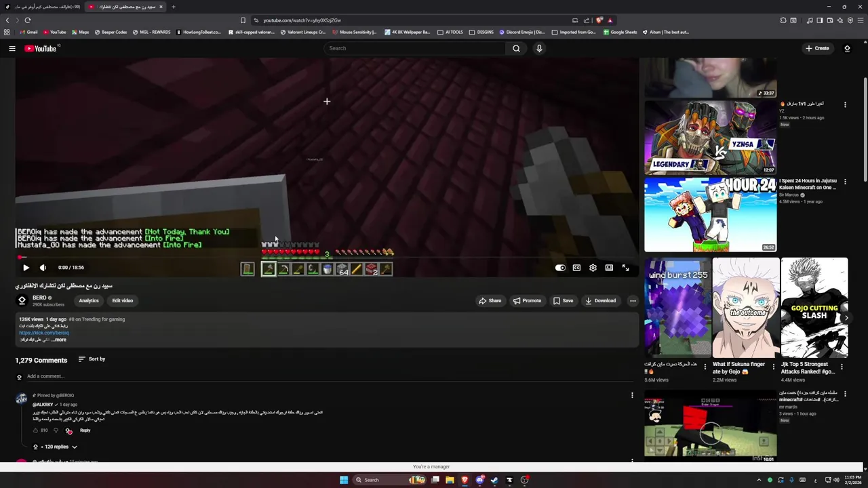Image resolution: width=868 pixels, height=488 pixels.
Task: Open options for the Jjk Top 5 Short
Action: point(842,367)
